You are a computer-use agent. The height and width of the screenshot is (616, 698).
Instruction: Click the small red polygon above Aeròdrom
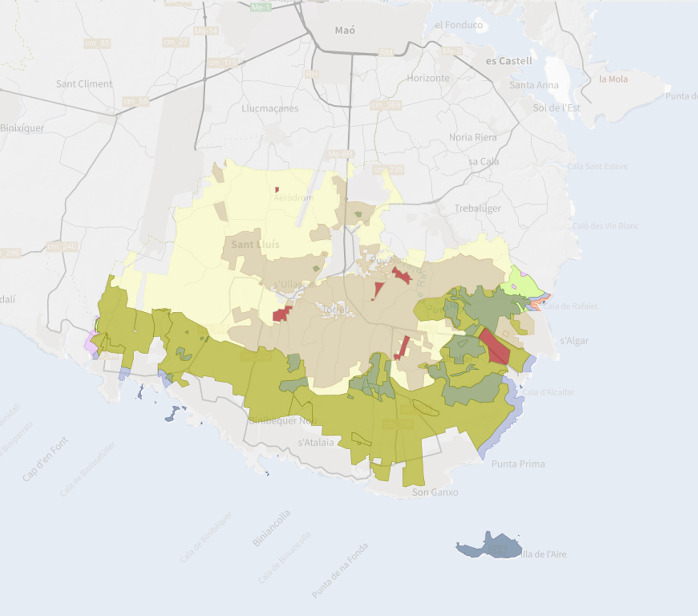[277, 190]
